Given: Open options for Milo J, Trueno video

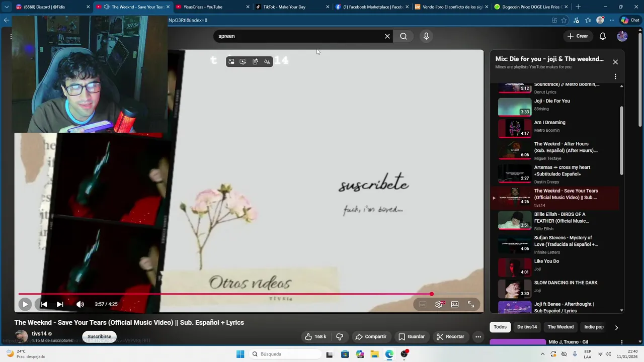Looking at the screenshot, I should (x=622, y=342).
